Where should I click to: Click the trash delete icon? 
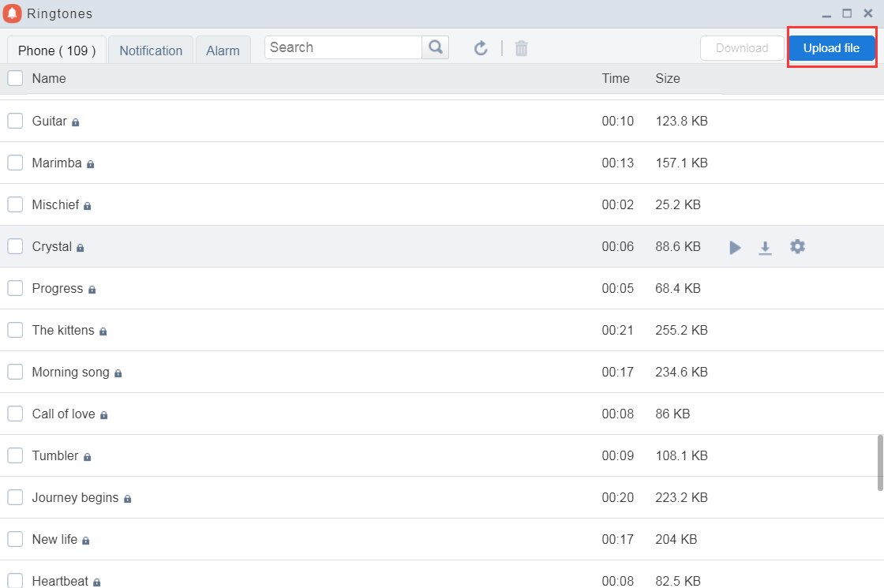pyautogui.click(x=521, y=48)
